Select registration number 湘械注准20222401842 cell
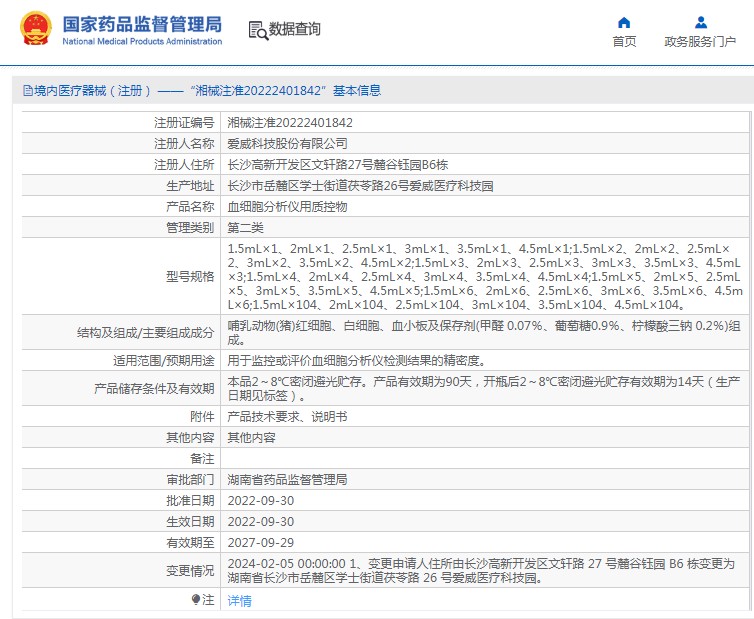This screenshot has width=754, height=619. 290,123
